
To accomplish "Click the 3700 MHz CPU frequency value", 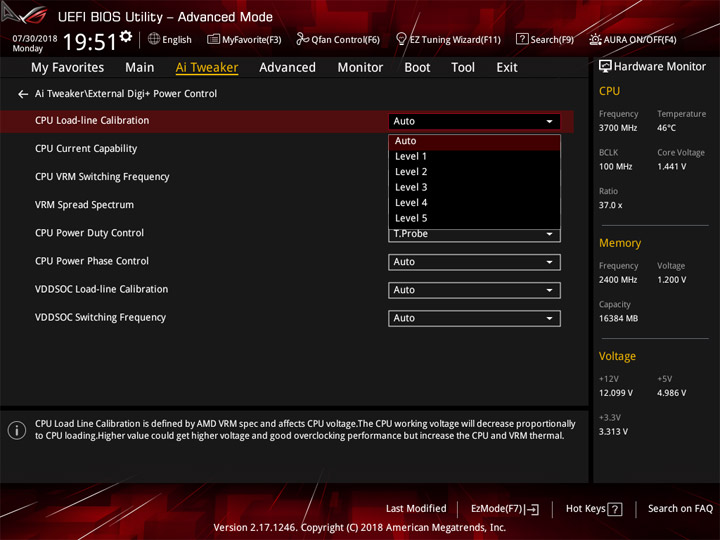I will [618, 128].
